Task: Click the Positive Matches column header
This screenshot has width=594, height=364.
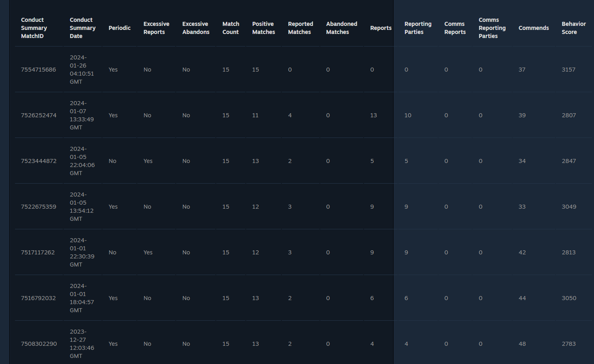Action: point(264,28)
